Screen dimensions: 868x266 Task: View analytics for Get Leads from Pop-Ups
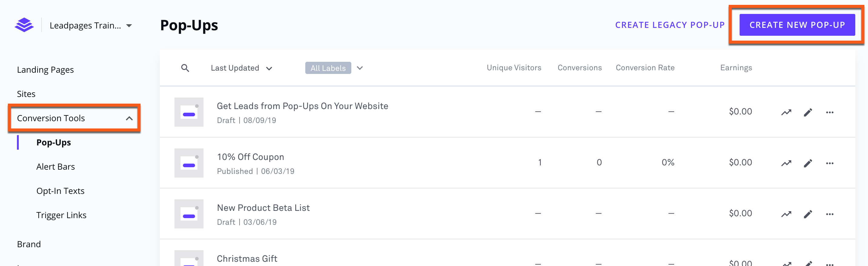pos(786,112)
